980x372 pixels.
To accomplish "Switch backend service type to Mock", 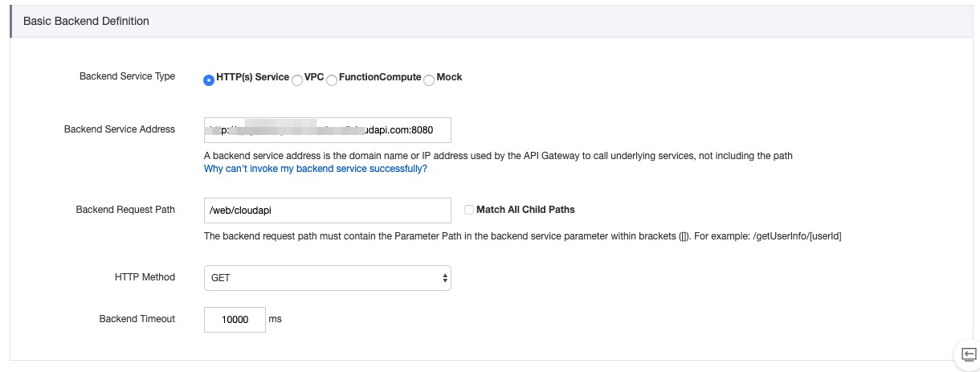I will (429, 80).
